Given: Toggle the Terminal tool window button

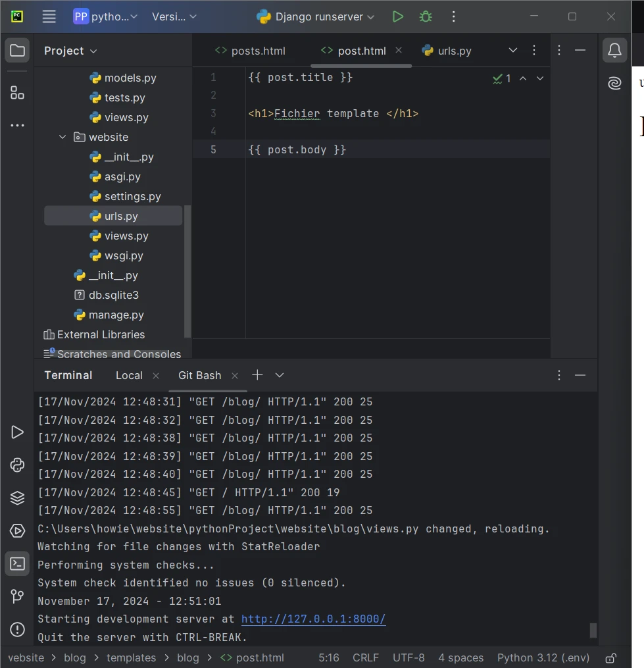Looking at the screenshot, I should coord(18,563).
